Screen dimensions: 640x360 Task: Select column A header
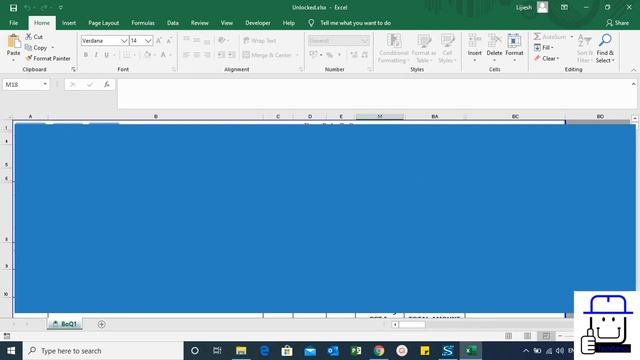coord(30,116)
